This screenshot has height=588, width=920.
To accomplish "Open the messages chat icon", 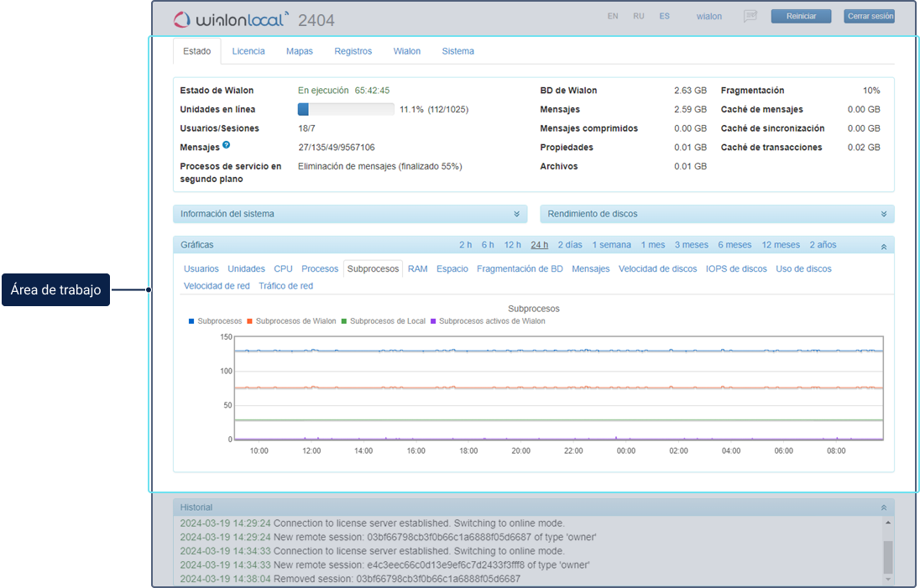I will coord(750,17).
